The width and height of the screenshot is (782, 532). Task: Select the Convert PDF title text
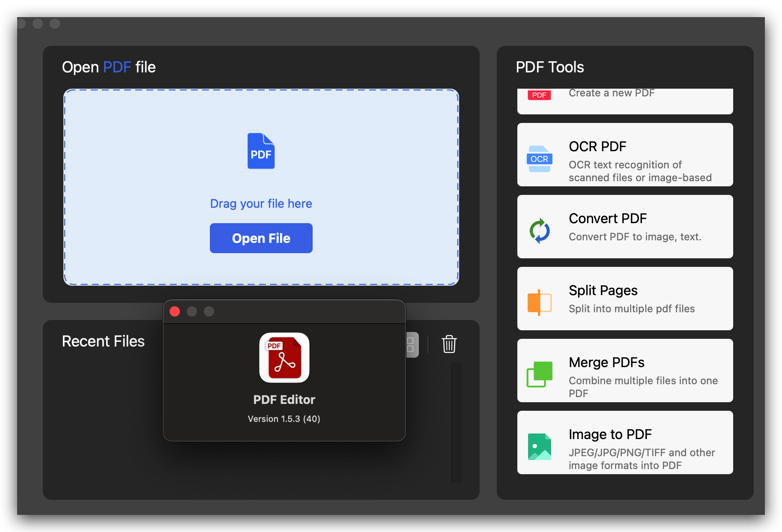[607, 218]
